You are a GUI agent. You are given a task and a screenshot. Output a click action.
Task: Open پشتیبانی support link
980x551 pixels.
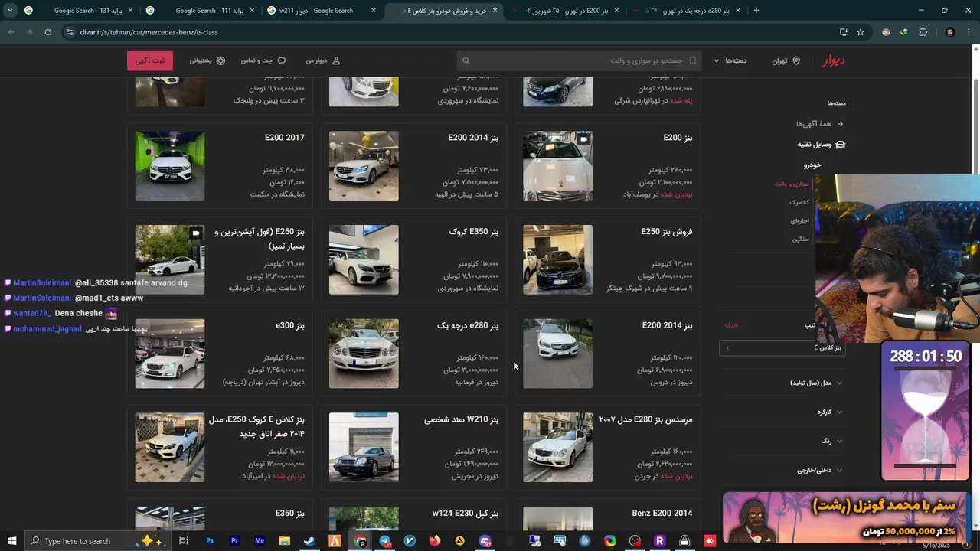(207, 60)
